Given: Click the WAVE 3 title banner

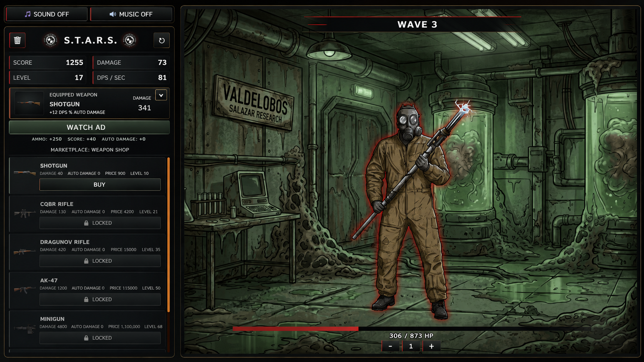Looking at the screenshot, I should coord(417,25).
